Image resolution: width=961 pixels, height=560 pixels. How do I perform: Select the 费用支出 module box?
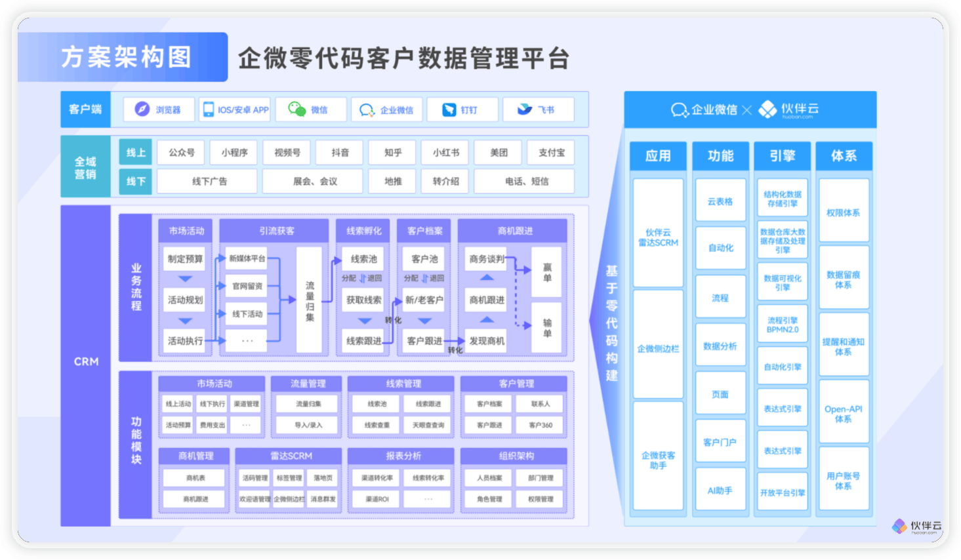(212, 425)
